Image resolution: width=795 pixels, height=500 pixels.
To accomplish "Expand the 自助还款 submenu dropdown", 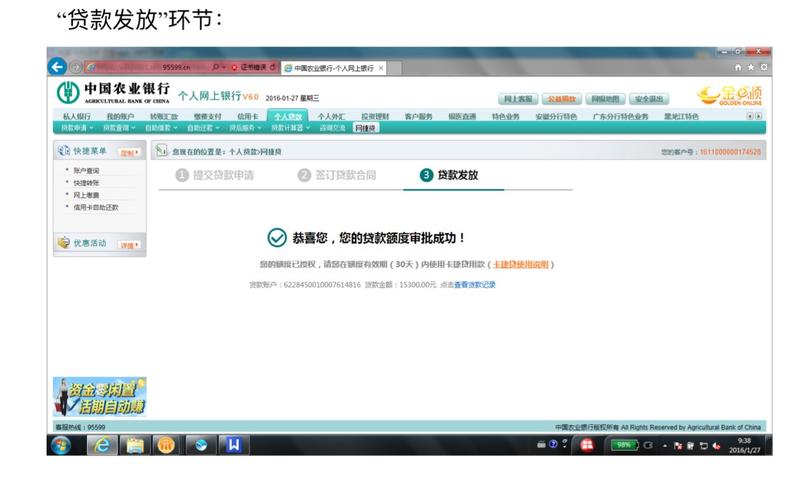I will (203, 128).
